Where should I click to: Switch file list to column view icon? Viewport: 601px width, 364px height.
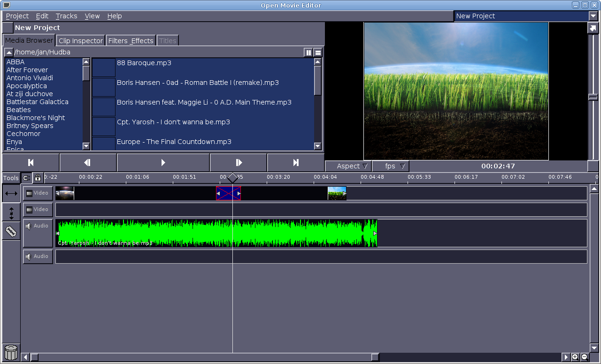308,52
